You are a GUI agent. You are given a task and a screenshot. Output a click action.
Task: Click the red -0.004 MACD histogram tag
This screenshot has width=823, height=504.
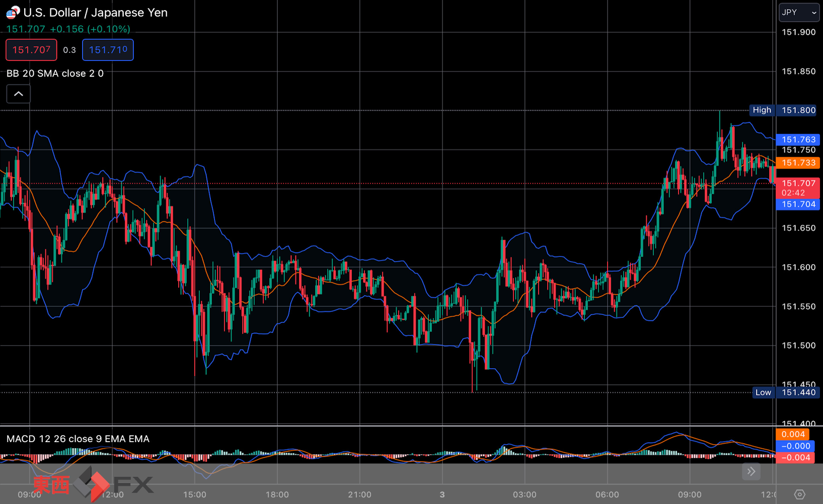[795, 458]
